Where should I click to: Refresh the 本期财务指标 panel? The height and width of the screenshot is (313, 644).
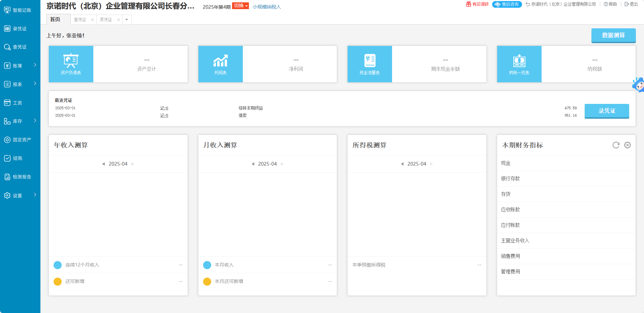point(616,145)
